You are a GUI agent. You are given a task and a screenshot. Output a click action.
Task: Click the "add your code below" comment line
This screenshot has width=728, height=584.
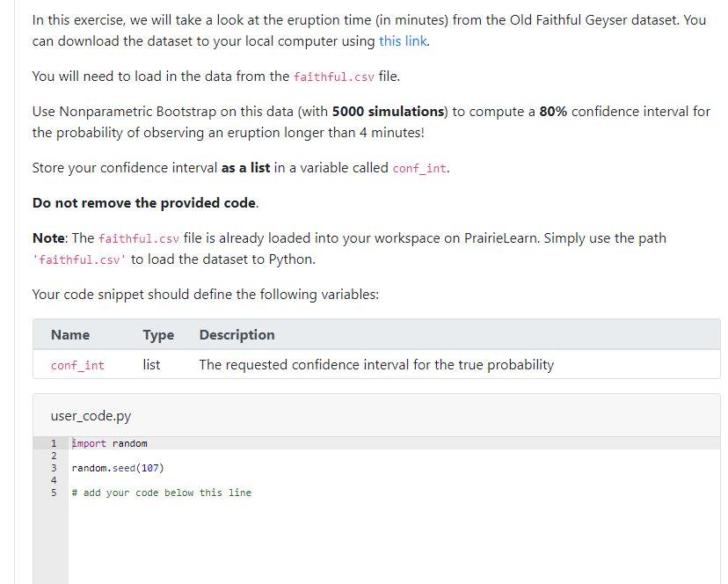pos(162,493)
